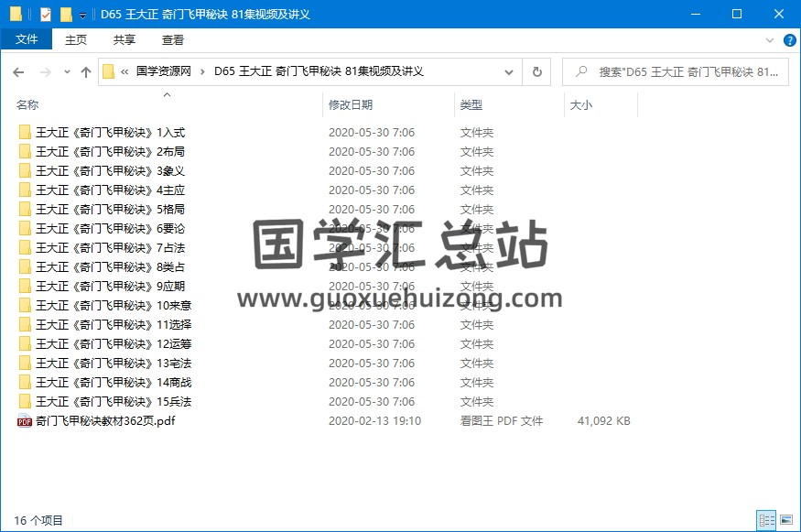Open the Customize Quick Access Toolbar dropdown
801x532 pixels.
[82, 16]
